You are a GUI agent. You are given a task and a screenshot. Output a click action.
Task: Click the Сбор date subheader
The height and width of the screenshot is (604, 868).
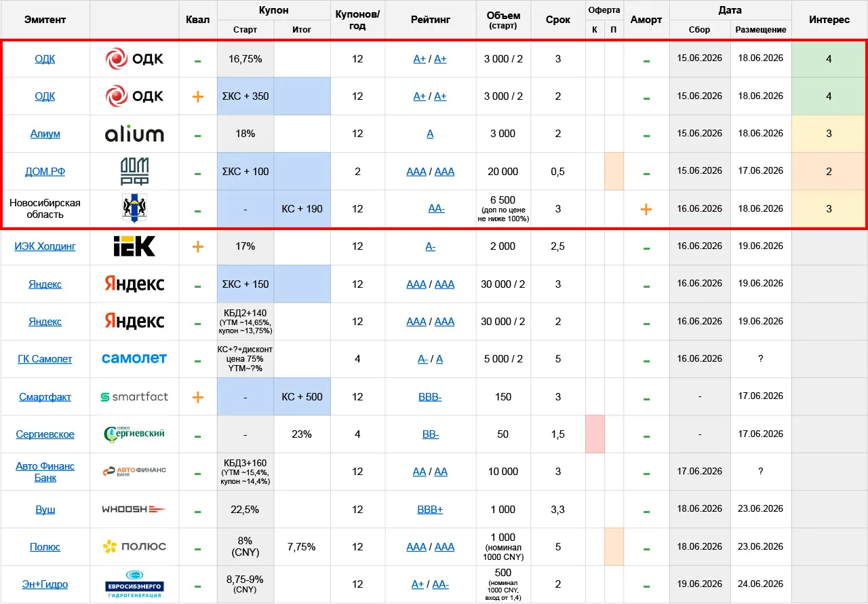coord(699,30)
